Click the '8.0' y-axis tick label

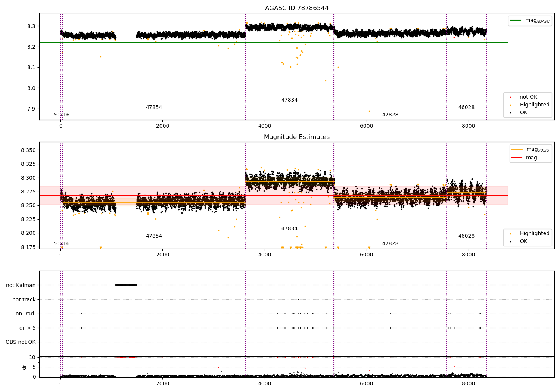(31, 88)
